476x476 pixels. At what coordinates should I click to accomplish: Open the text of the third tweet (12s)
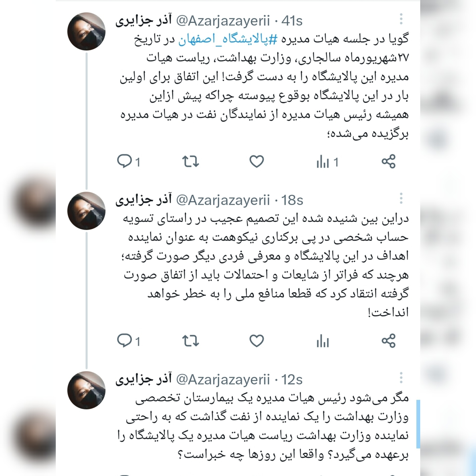[263, 426]
